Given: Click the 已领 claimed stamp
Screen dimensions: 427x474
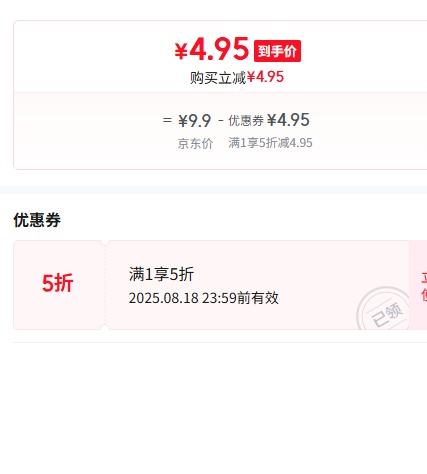Looking at the screenshot, I should pos(383,310).
